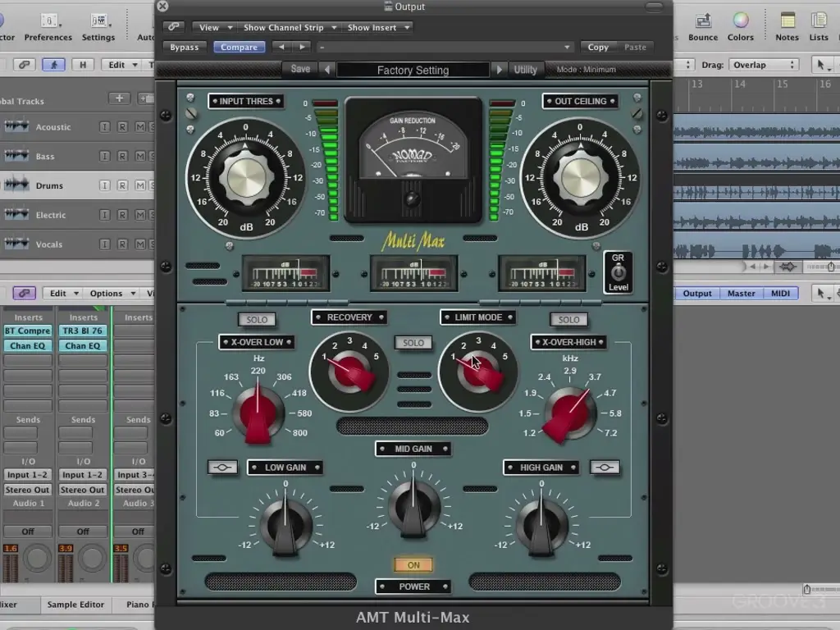Click the Vocals track waveform icon
Image resolution: width=840 pixels, height=630 pixels.
click(16, 244)
